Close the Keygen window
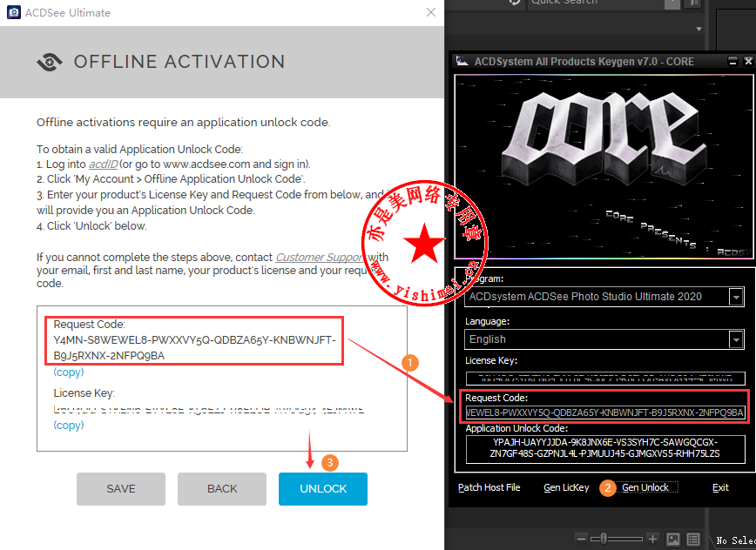756x550 pixels. (x=748, y=61)
